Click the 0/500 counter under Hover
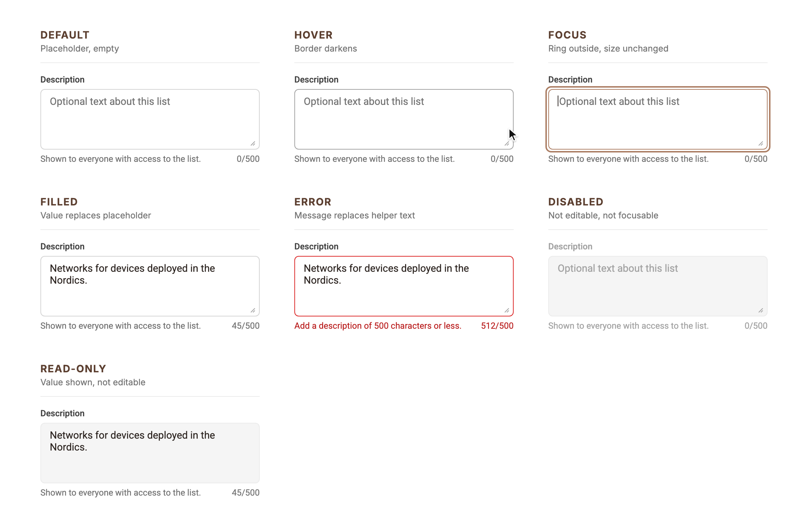The height and width of the screenshot is (532, 808). [502, 159]
